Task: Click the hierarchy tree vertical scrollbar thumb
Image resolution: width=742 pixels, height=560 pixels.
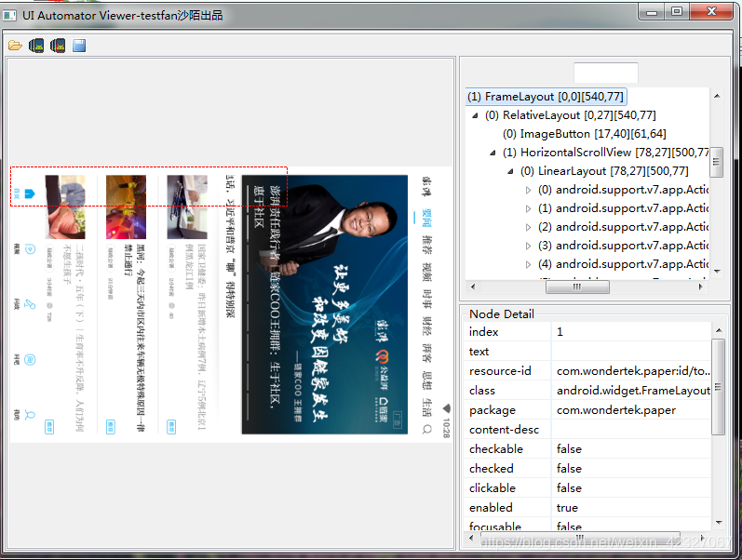Action: point(717,162)
